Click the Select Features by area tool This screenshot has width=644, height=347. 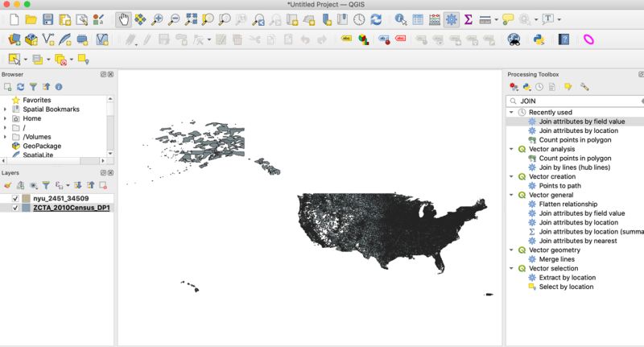point(14,60)
